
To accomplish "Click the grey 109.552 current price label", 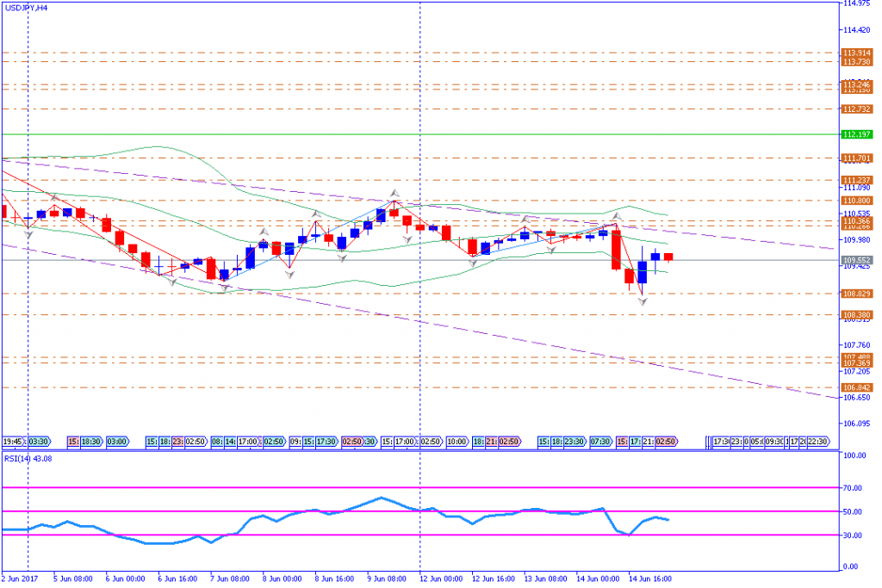I will [858, 259].
